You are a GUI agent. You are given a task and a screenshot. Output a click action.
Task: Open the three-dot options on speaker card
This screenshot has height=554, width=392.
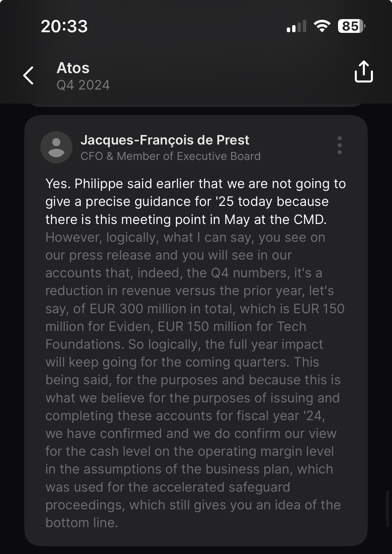click(x=339, y=145)
